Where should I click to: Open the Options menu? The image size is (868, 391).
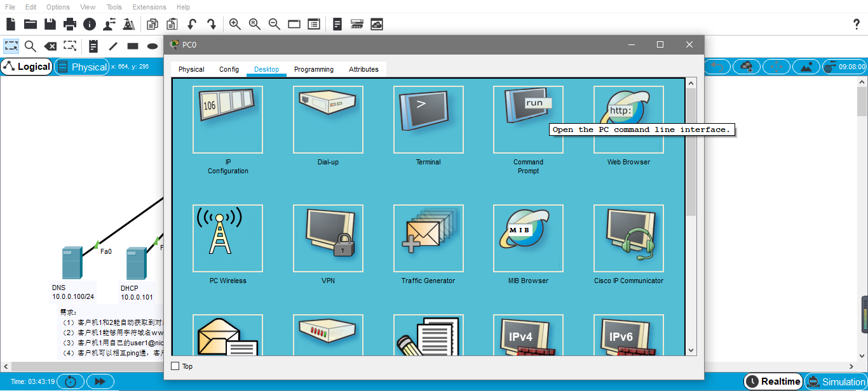58,7
